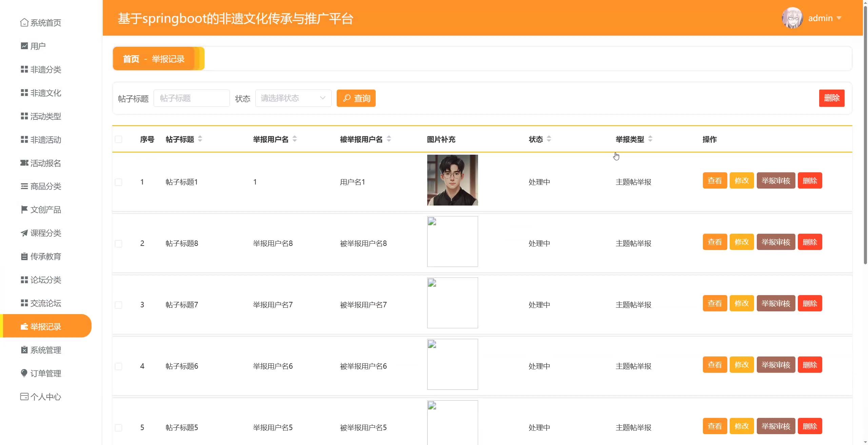Open the 请选择状态 status dropdown

click(x=293, y=98)
